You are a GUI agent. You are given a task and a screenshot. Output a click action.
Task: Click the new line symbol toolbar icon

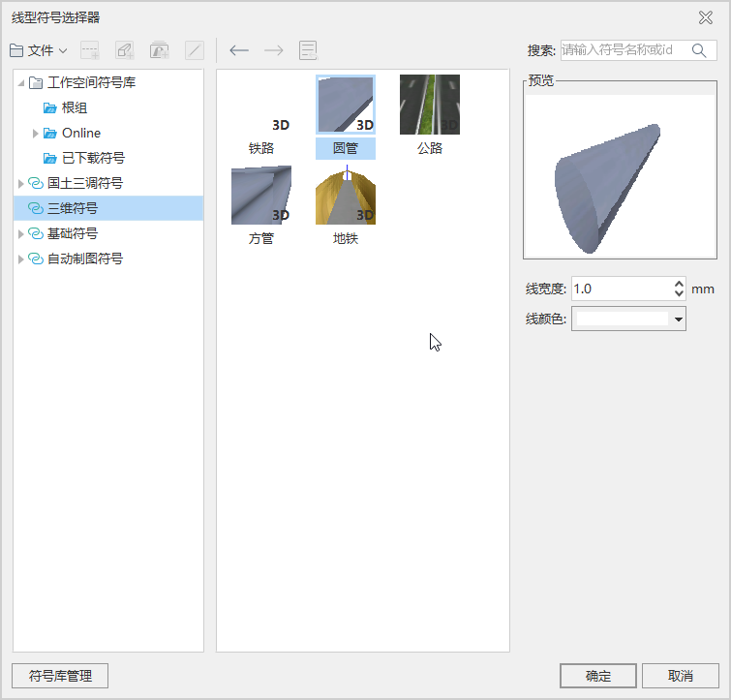pyautogui.click(x=90, y=50)
